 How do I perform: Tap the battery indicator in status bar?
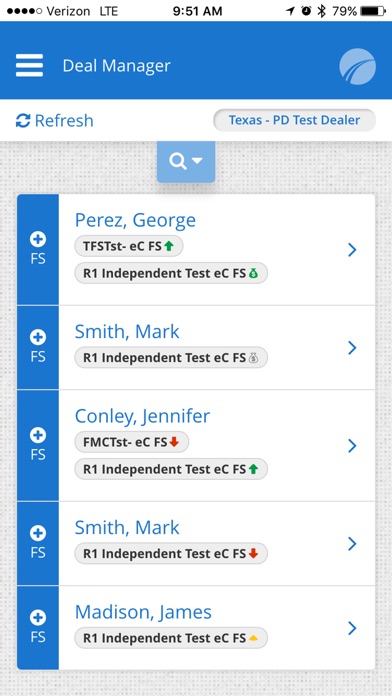click(x=375, y=11)
